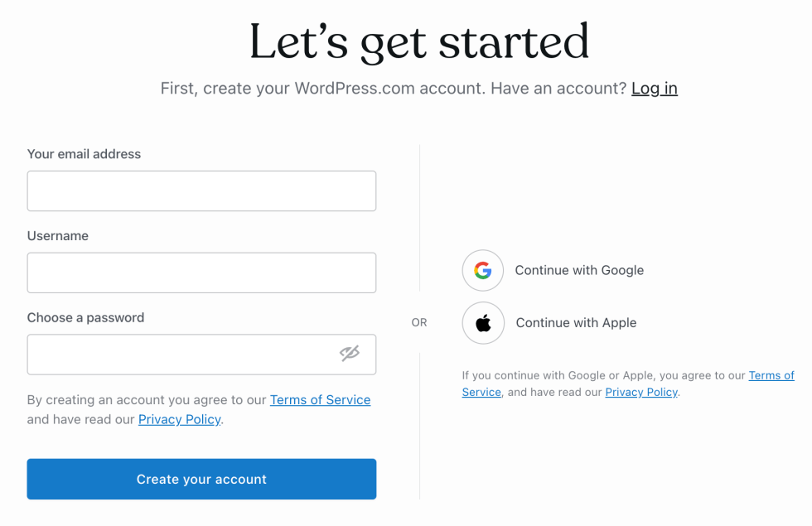Click the WordPress.com account subtitle text

tap(393, 89)
